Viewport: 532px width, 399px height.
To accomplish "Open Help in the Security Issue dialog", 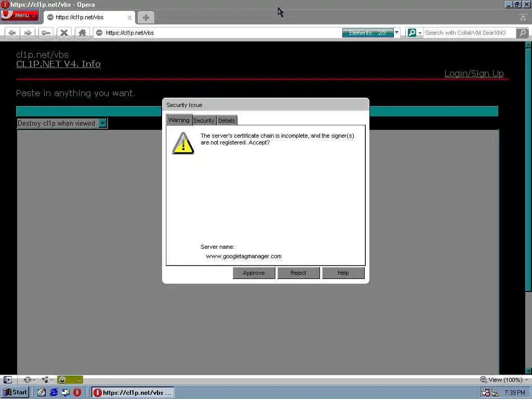I will (343, 273).
